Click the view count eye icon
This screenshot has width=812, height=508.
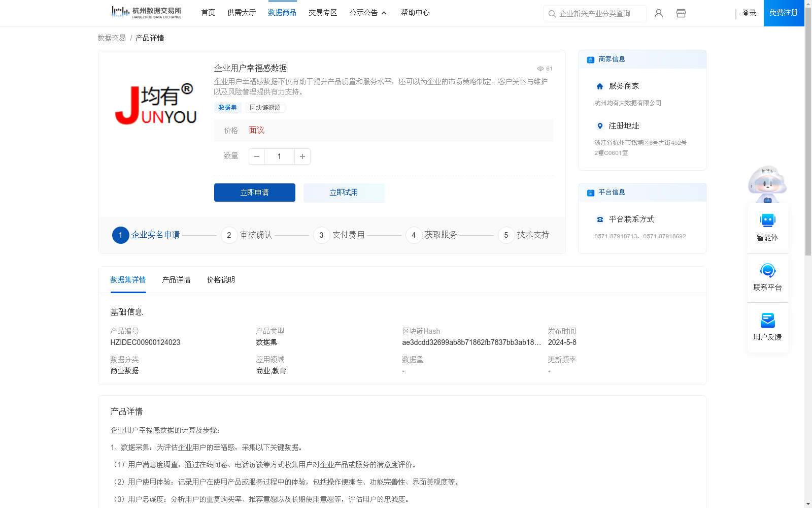click(540, 69)
